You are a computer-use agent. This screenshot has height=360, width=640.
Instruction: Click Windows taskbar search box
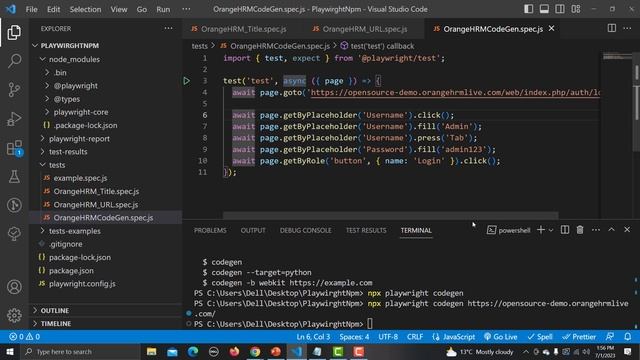click(x=81, y=351)
